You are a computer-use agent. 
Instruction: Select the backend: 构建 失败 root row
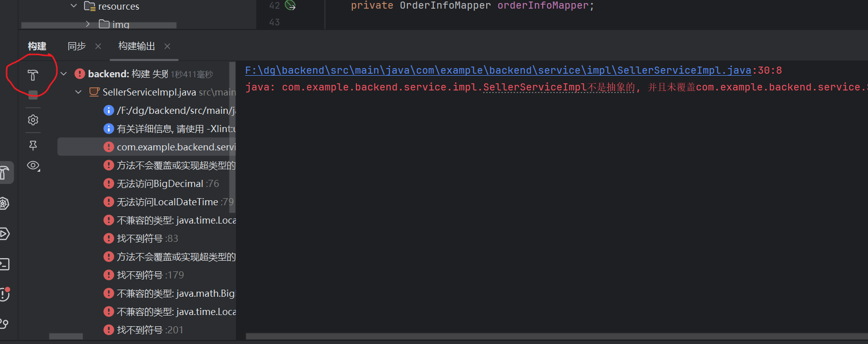[x=146, y=74]
